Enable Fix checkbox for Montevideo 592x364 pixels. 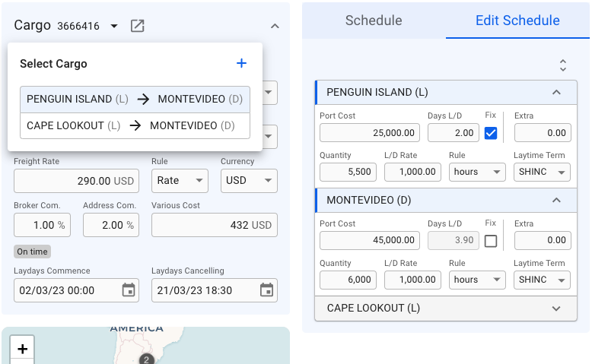pos(491,241)
